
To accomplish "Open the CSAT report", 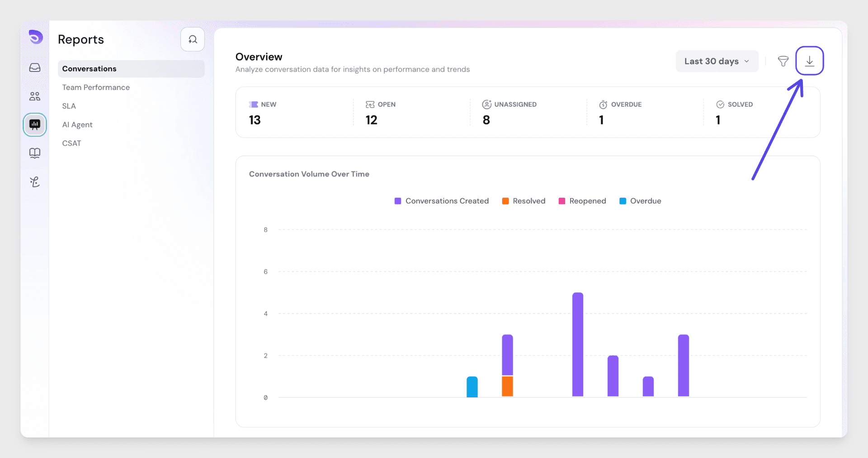I will tap(71, 143).
